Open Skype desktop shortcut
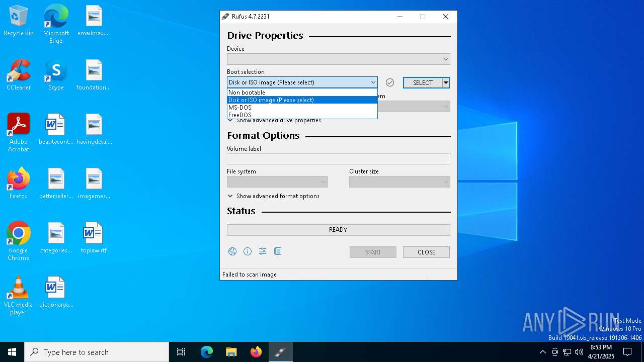This screenshot has width=644, height=362. pyautogui.click(x=56, y=75)
